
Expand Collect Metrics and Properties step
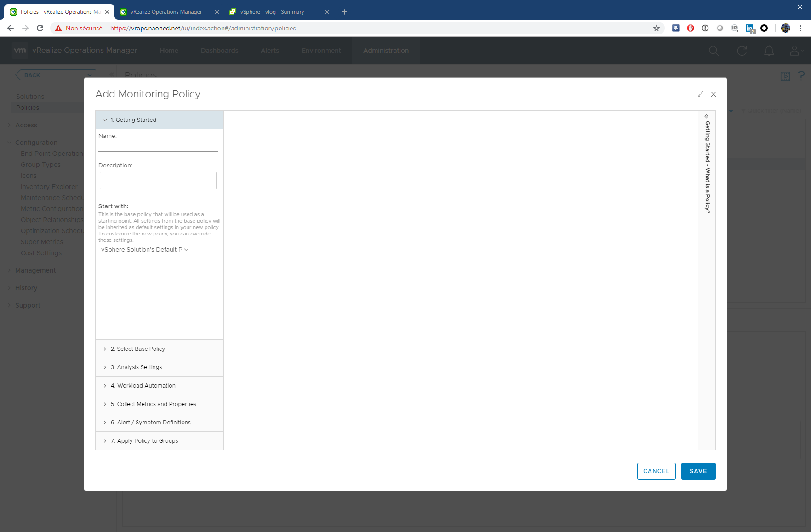(x=153, y=404)
